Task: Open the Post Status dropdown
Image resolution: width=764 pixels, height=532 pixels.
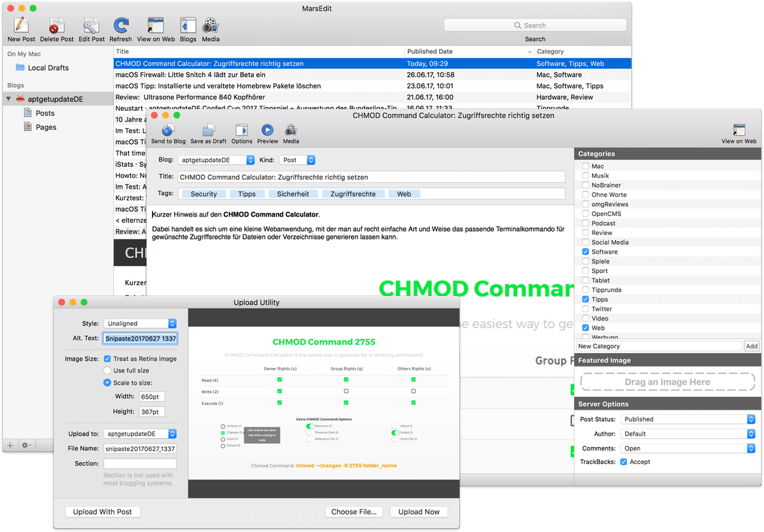Action: click(688, 419)
